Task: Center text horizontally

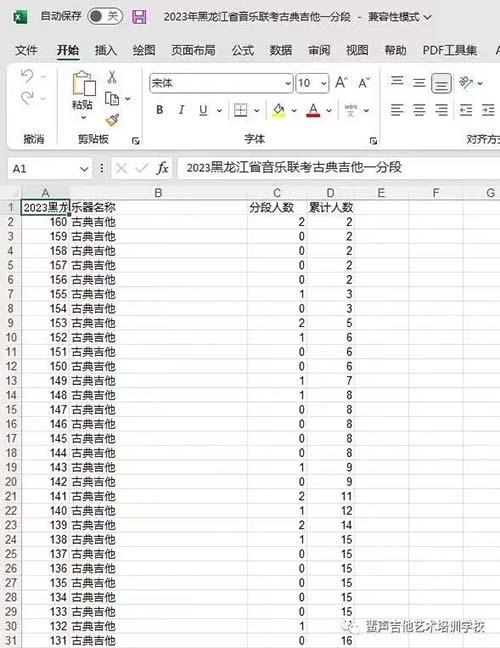Action: [x=419, y=110]
